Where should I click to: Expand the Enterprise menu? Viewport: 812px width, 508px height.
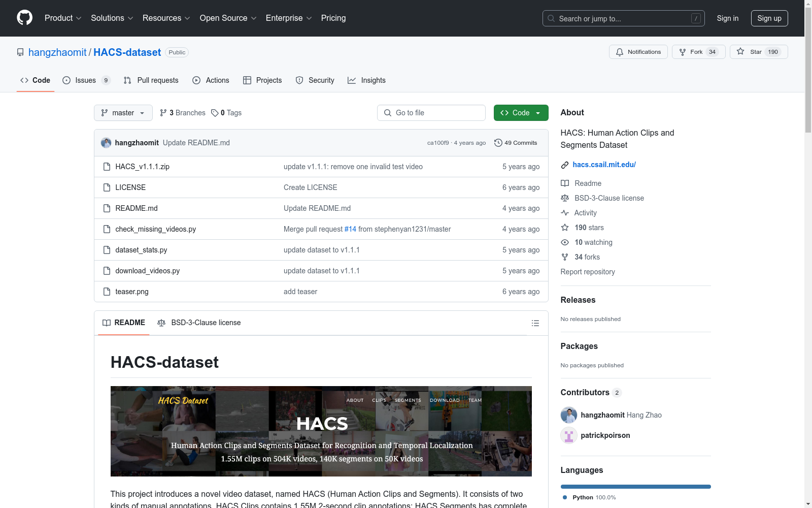pos(289,18)
